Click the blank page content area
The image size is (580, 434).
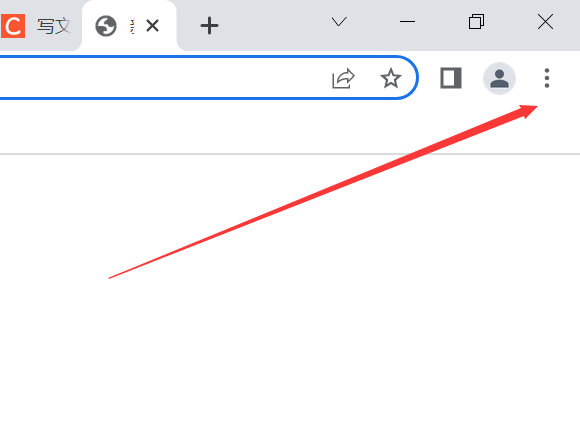[290, 333]
